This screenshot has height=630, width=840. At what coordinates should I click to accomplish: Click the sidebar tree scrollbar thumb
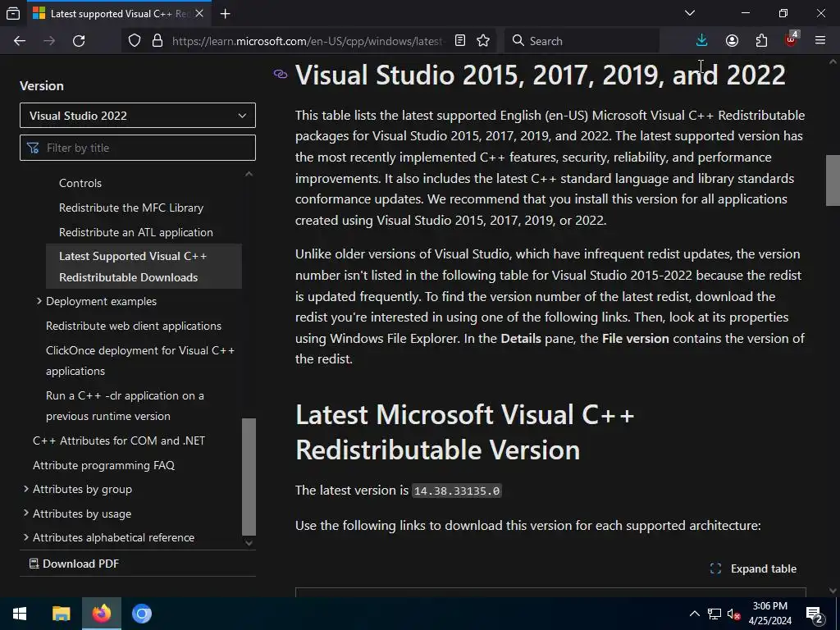click(x=249, y=477)
